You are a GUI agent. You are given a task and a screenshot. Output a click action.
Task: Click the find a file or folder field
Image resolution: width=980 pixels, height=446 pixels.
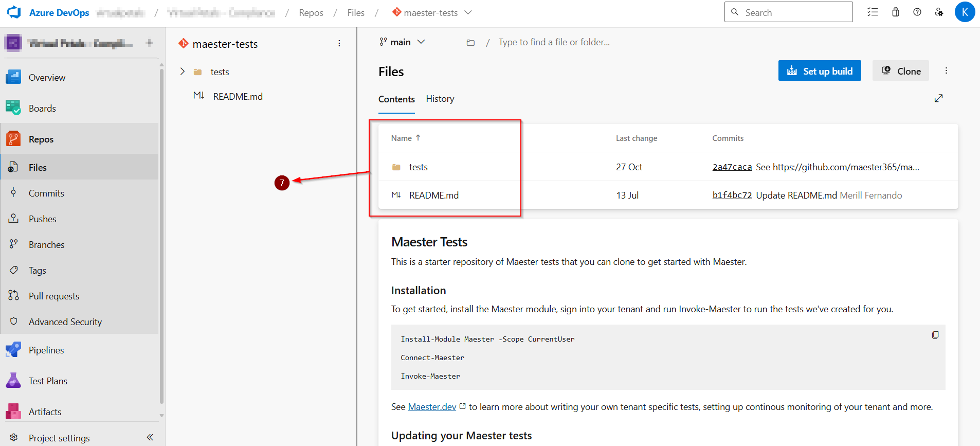pyautogui.click(x=554, y=42)
